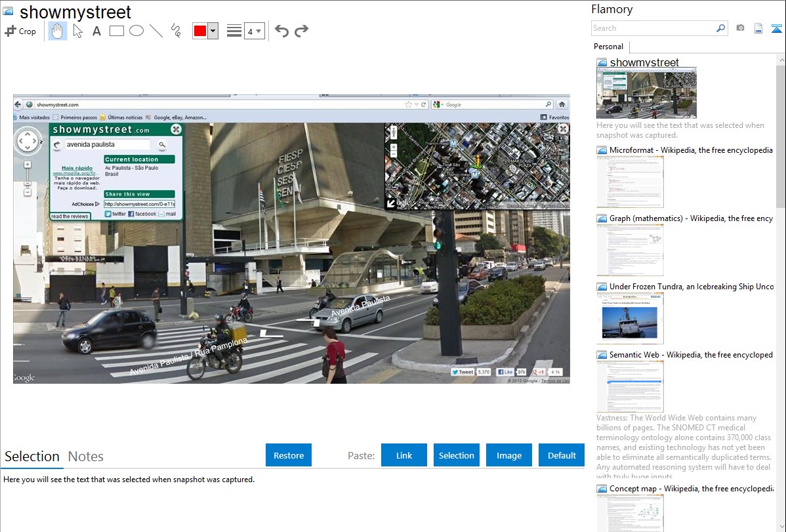Click the window icon beside Concept map entry

602,488
